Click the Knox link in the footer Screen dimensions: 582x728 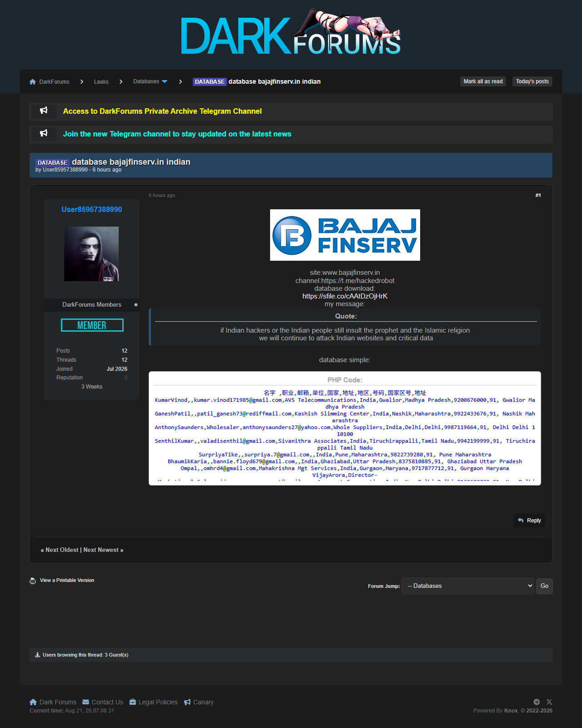tap(511, 711)
